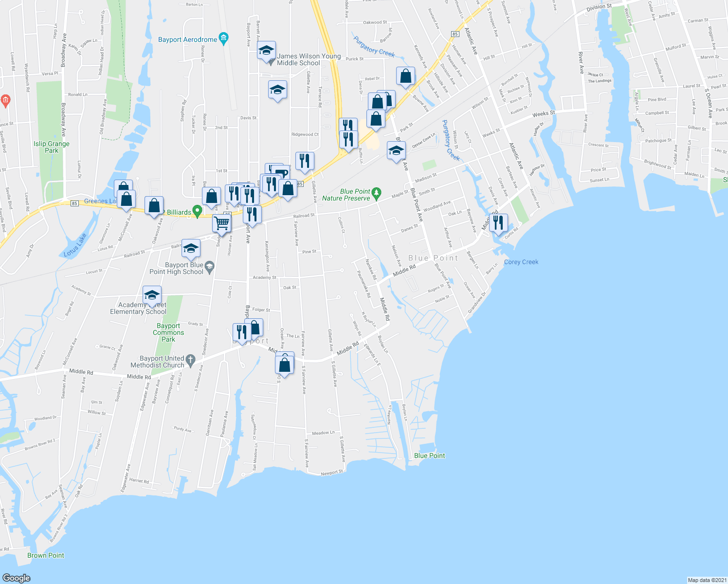Click restaurant marker beside Gillette Ave
The width and height of the screenshot is (728, 584).
[x=305, y=161]
